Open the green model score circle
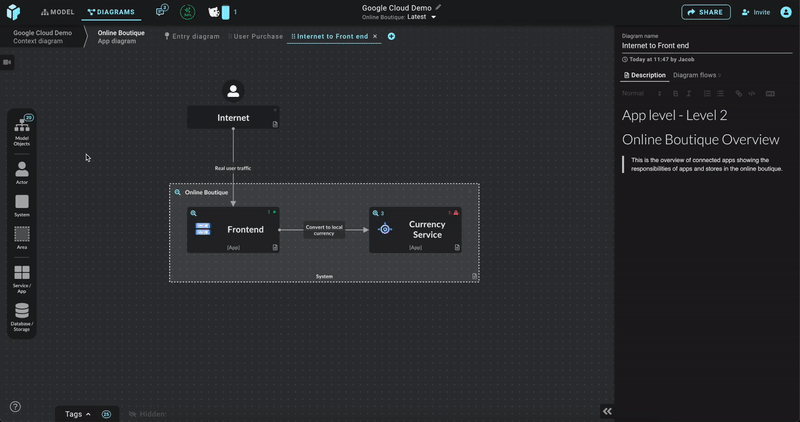 [x=188, y=12]
